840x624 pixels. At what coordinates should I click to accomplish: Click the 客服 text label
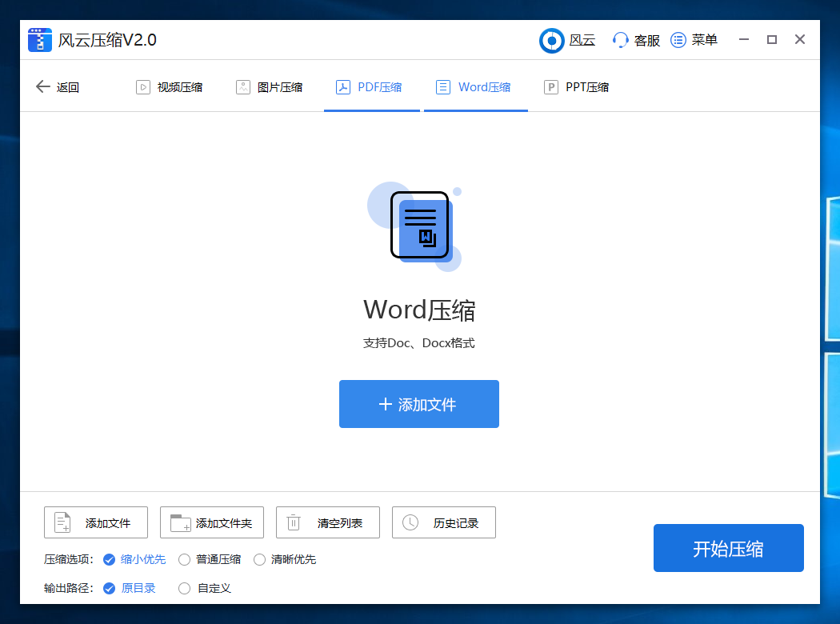pyautogui.click(x=646, y=41)
